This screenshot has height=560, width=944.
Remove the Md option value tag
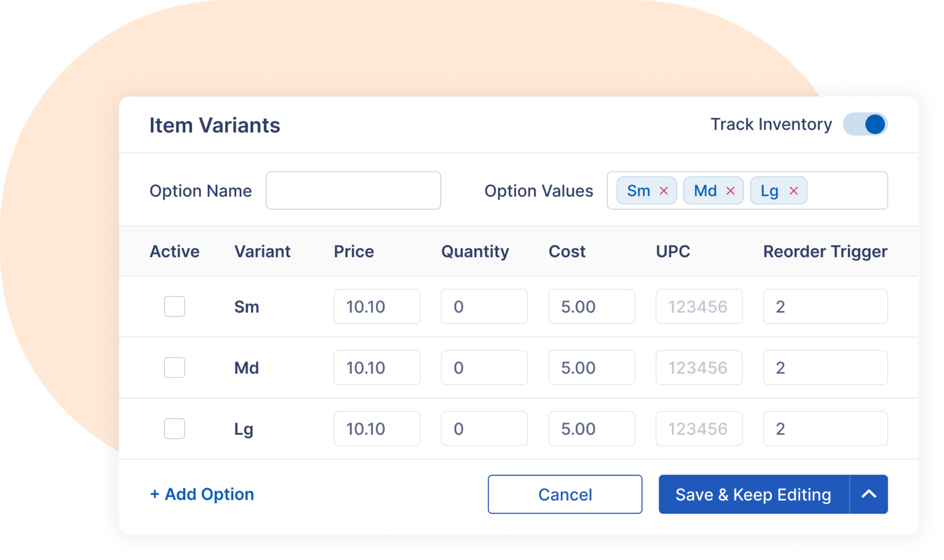tap(730, 191)
